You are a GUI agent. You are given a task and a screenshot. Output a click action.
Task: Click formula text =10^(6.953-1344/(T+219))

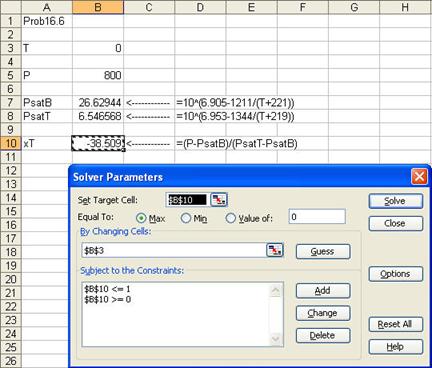point(235,116)
